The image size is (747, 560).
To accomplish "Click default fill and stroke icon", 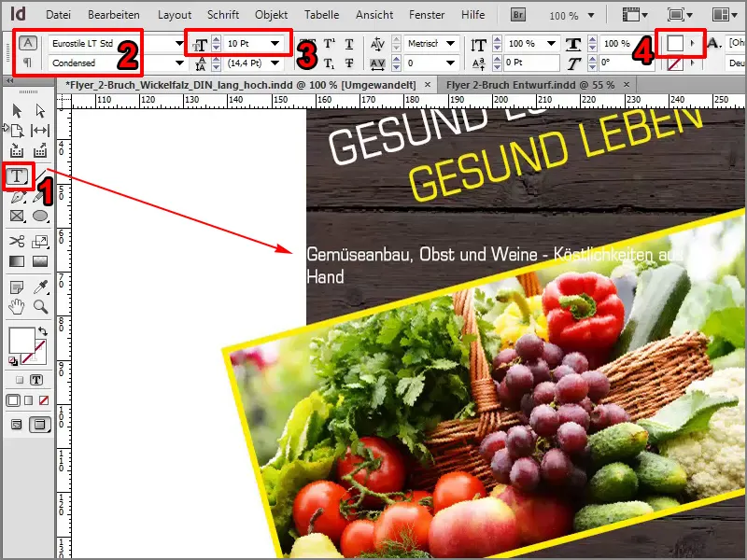I will pos(13,362).
